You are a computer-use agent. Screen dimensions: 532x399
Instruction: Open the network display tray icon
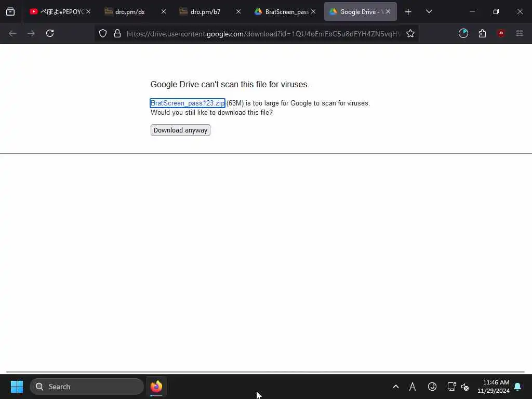[451, 387]
